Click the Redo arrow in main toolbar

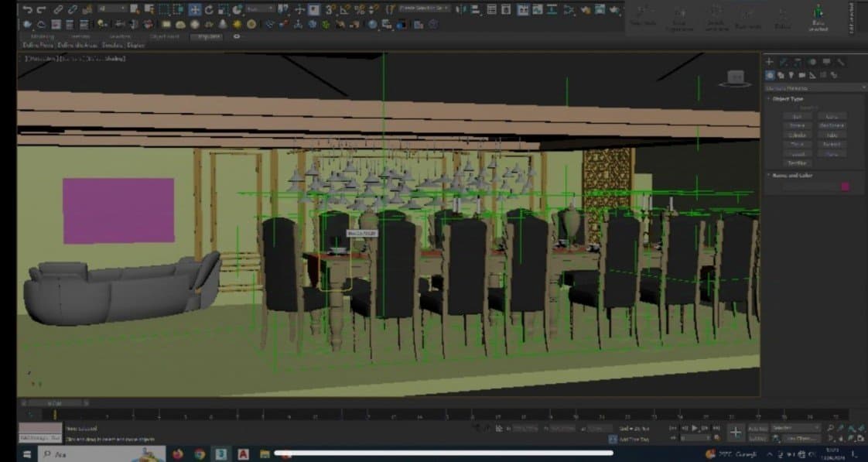point(40,10)
